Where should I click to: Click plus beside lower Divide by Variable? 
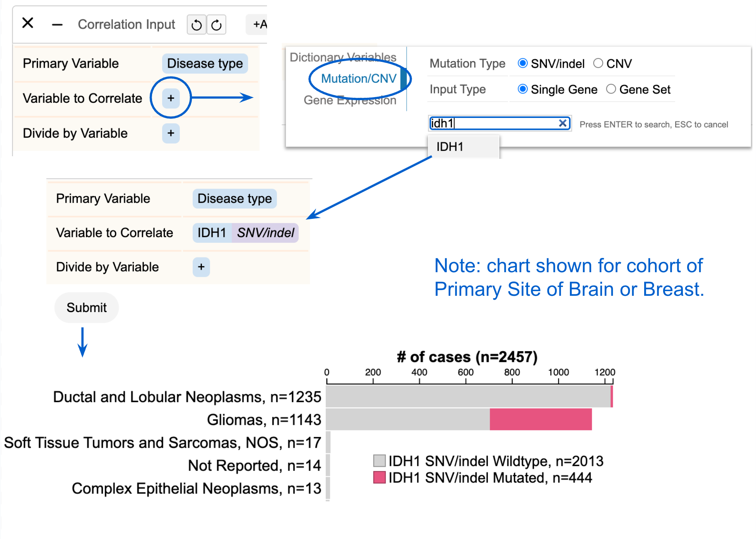point(201,267)
